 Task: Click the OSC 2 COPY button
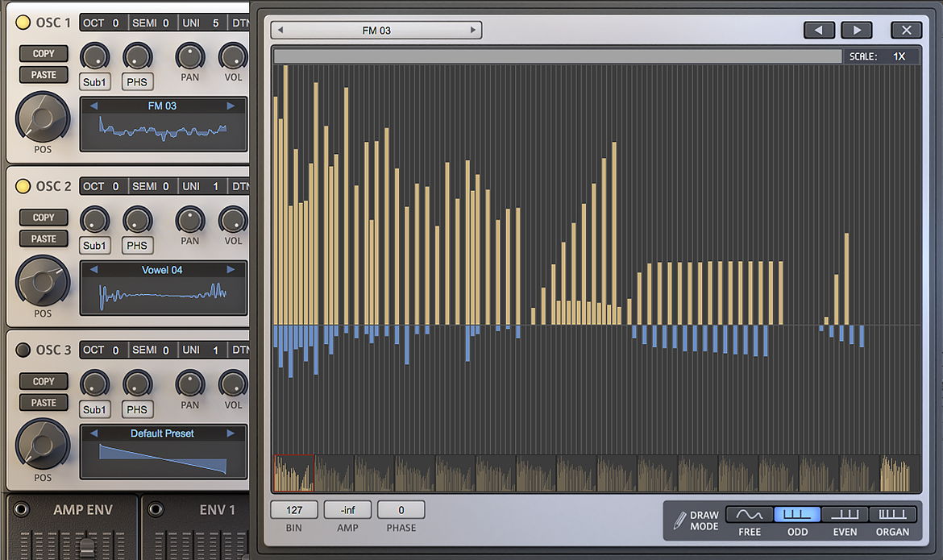44,218
